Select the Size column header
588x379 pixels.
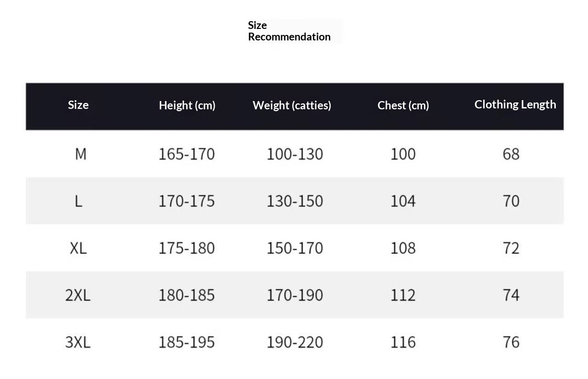[x=78, y=105]
